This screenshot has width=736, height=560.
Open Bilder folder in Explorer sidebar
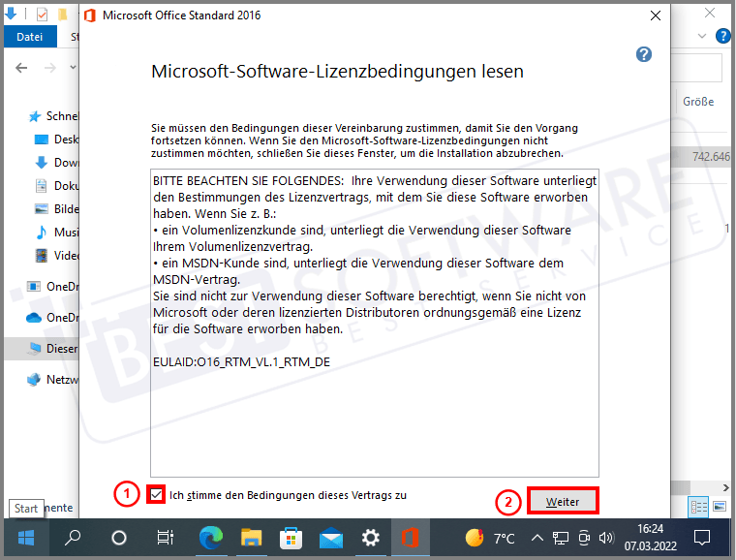(x=56, y=209)
